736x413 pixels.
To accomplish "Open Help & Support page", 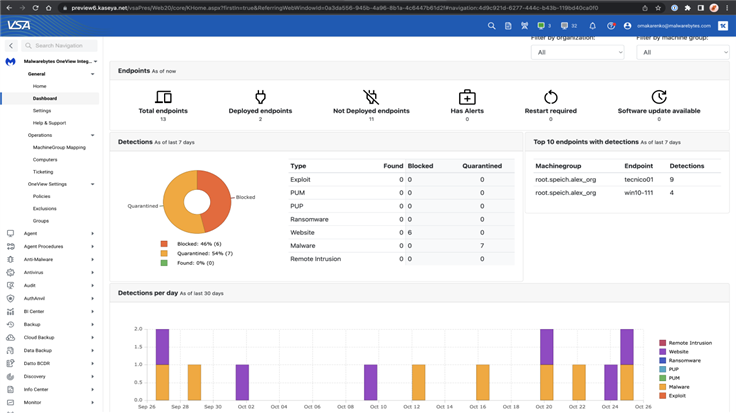I will [49, 123].
